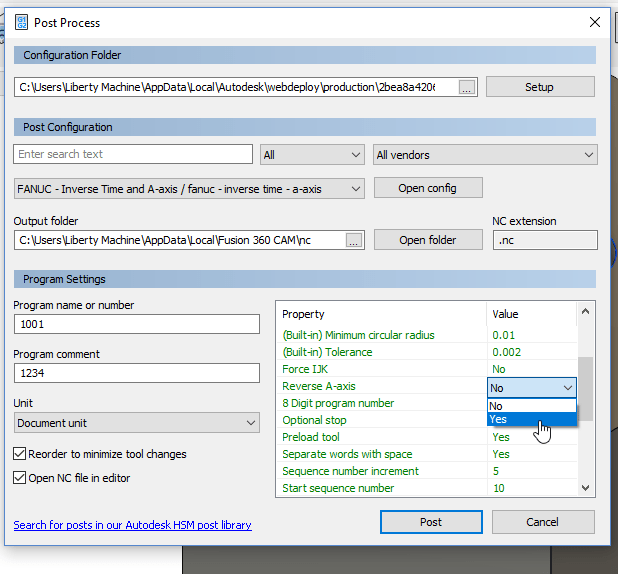This screenshot has height=574, width=618.
Task: Browse for configuration folder with ellipsis button
Action: pos(467,88)
